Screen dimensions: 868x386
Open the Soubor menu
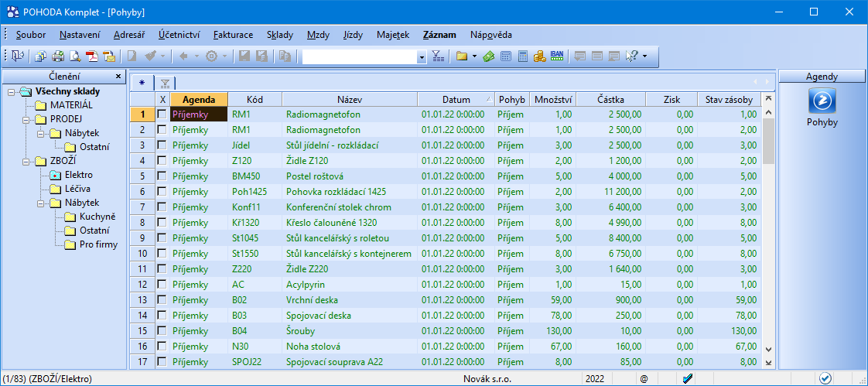coord(31,35)
